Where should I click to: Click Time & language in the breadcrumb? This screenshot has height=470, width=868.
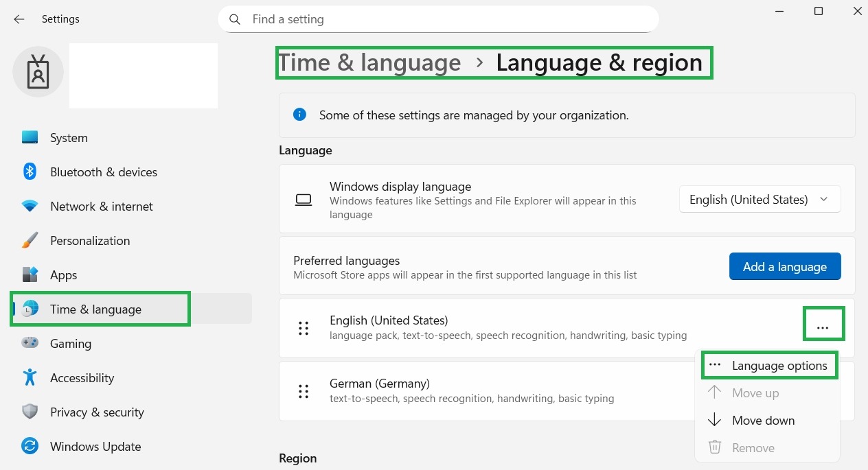[x=369, y=62]
